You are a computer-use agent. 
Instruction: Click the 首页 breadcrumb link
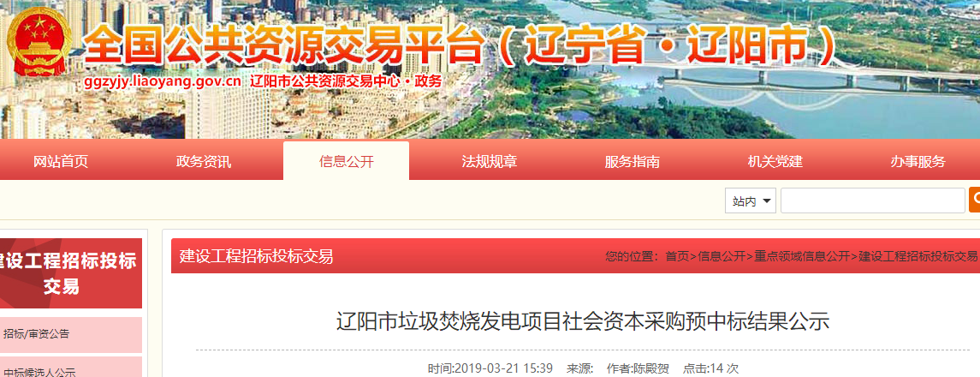(677, 255)
